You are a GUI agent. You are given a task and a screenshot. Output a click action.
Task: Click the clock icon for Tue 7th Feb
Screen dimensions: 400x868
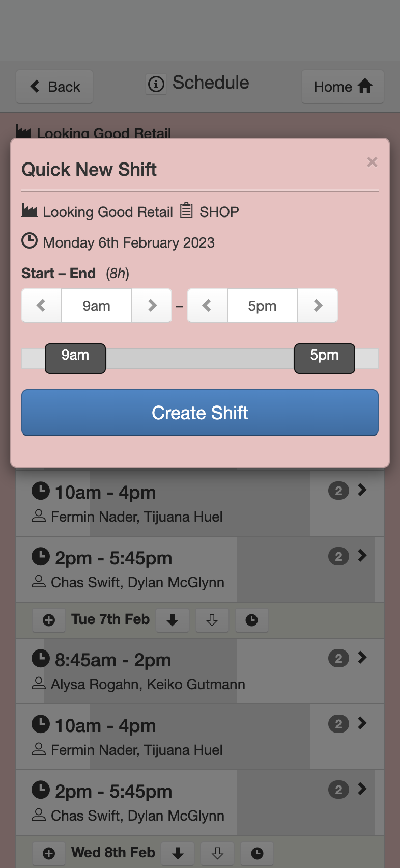click(252, 620)
